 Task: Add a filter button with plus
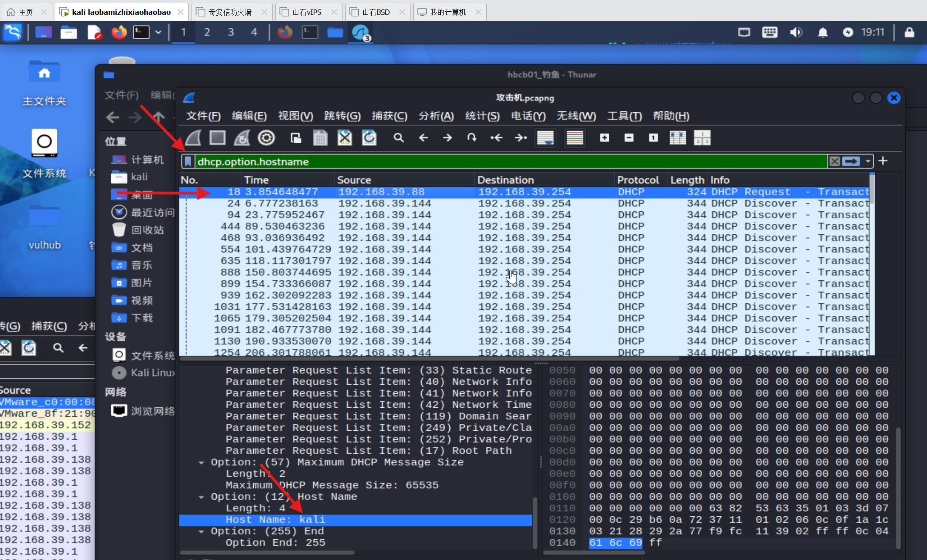click(883, 161)
